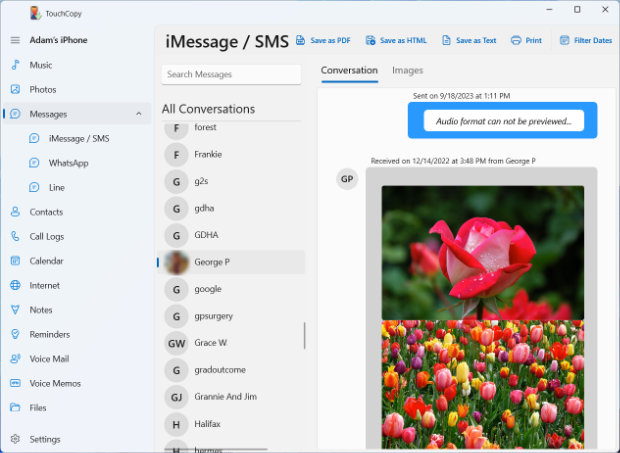Click the George P profile photo avatar
This screenshot has width=620, height=453.
[176, 262]
